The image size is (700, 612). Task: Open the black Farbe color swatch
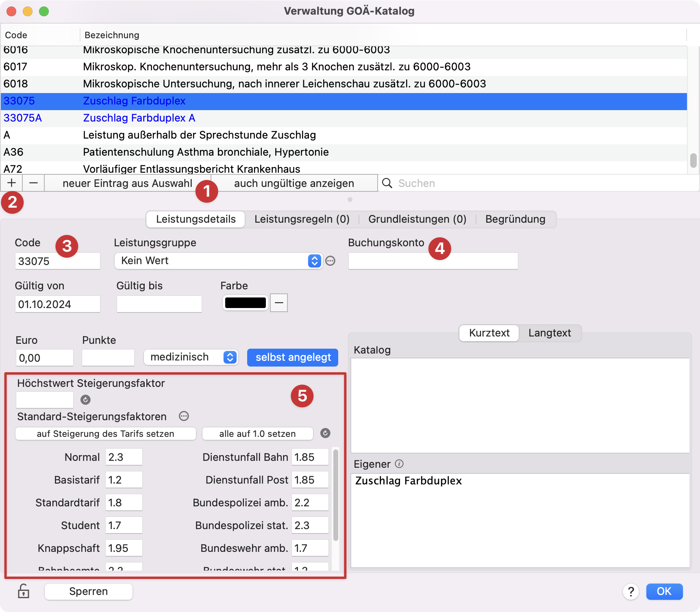[245, 303]
